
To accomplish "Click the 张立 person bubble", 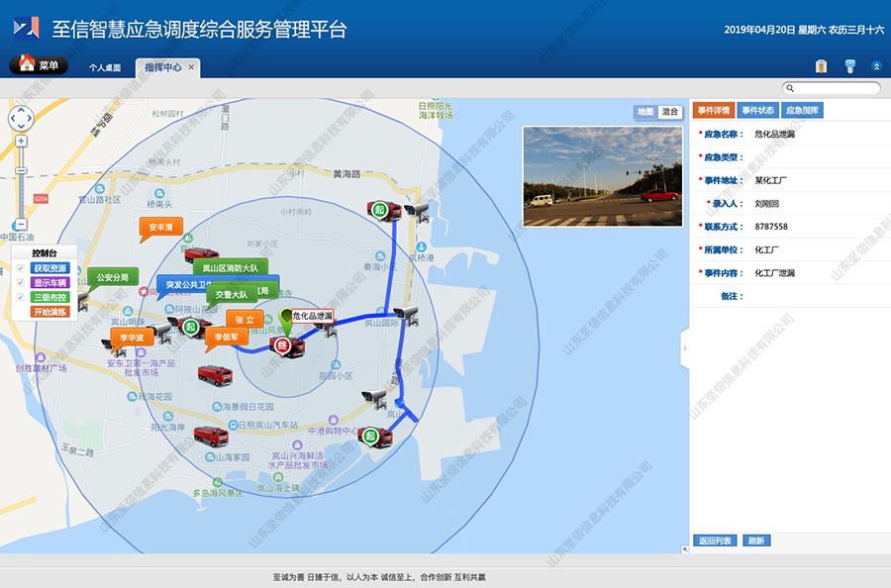I will [x=245, y=320].
